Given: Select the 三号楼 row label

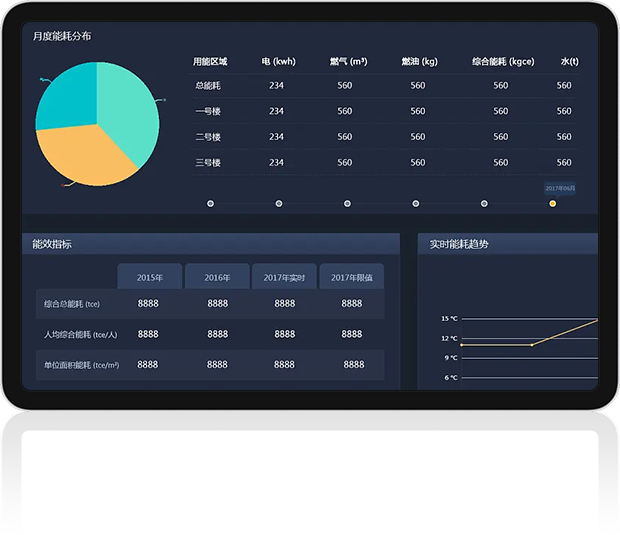Looking at the screenshot, I should click(208, 163).
